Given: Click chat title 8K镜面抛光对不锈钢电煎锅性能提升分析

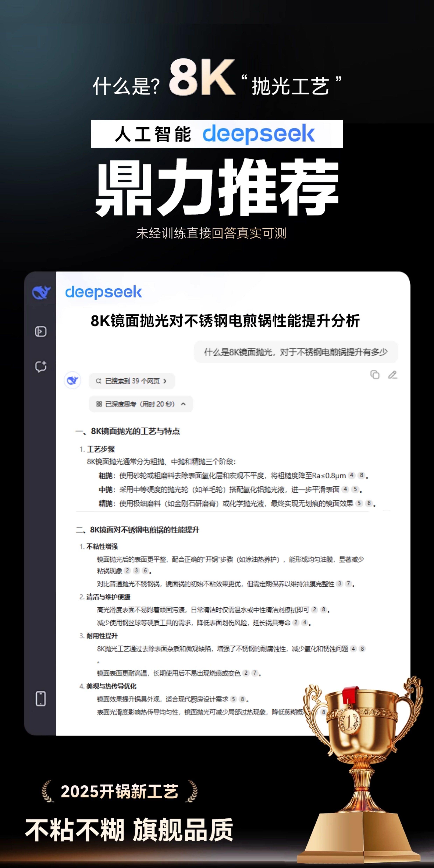Looking at the screenshot, I should click(x=225, y=321).
